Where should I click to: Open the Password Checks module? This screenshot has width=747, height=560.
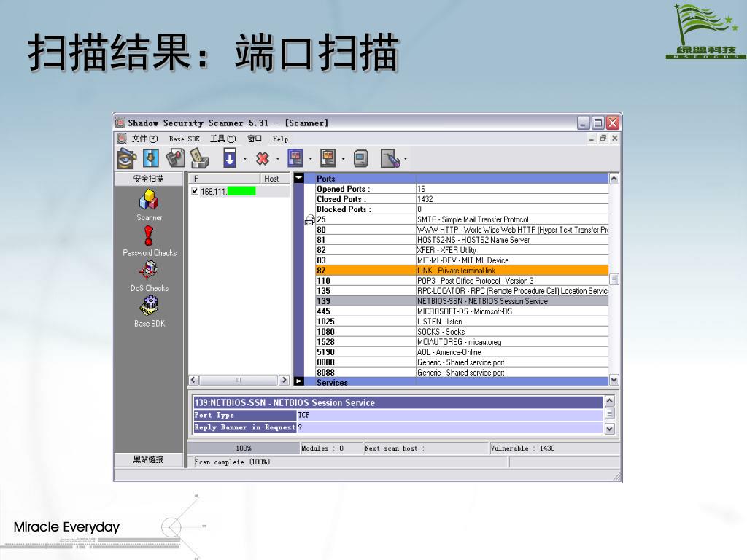pos(149,241)
